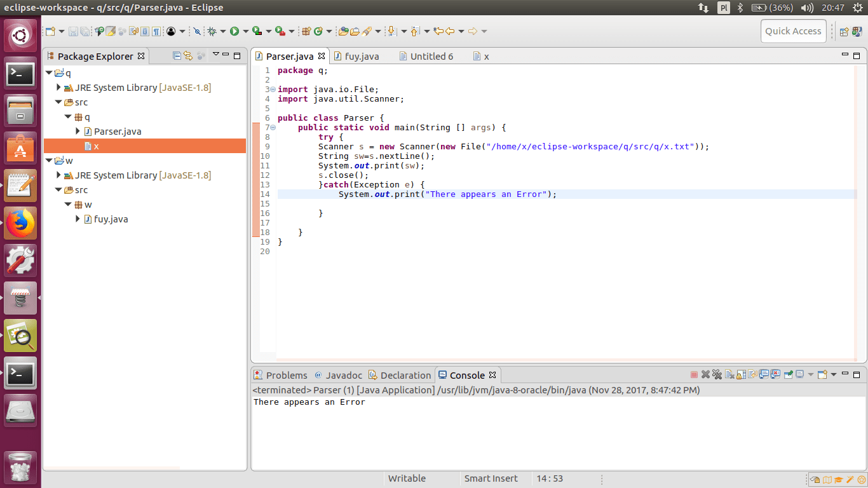
Task: Collapse the project w tree node
Action: tap(49, 161)
